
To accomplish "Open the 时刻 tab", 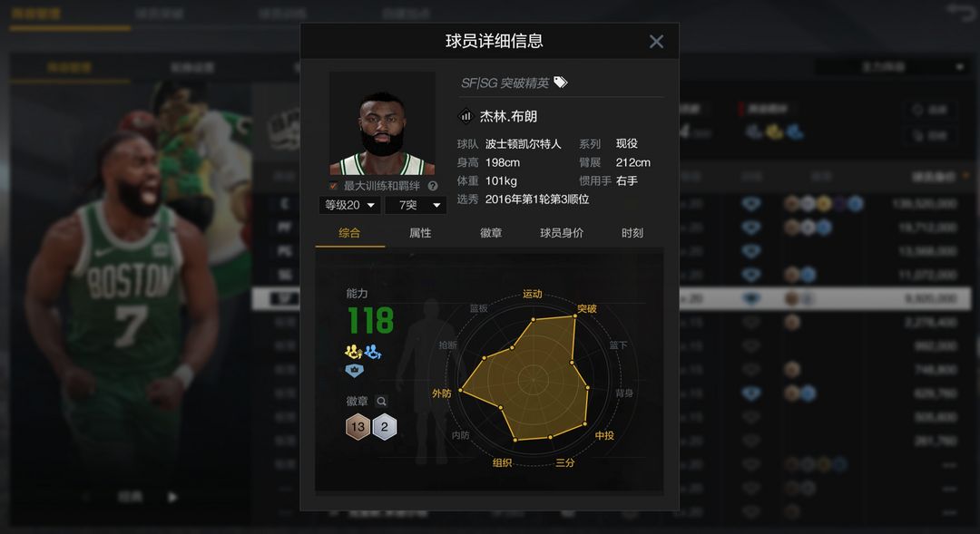I will 632,233.
